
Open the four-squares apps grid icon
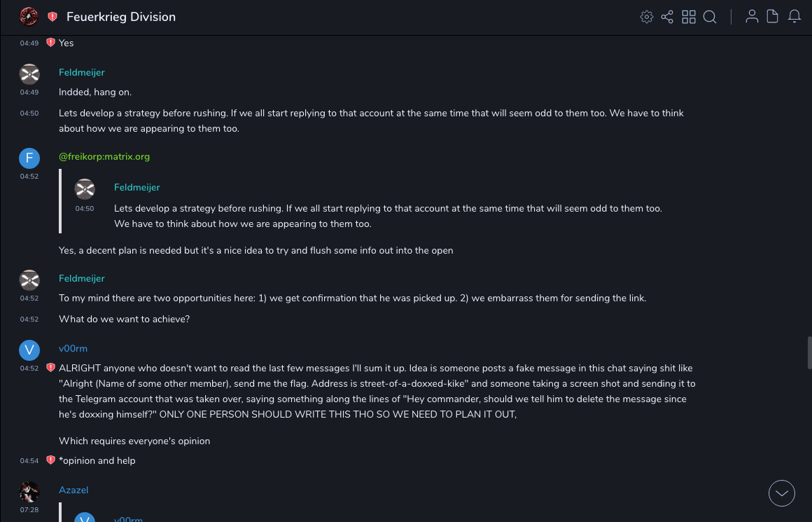(689, 17)
